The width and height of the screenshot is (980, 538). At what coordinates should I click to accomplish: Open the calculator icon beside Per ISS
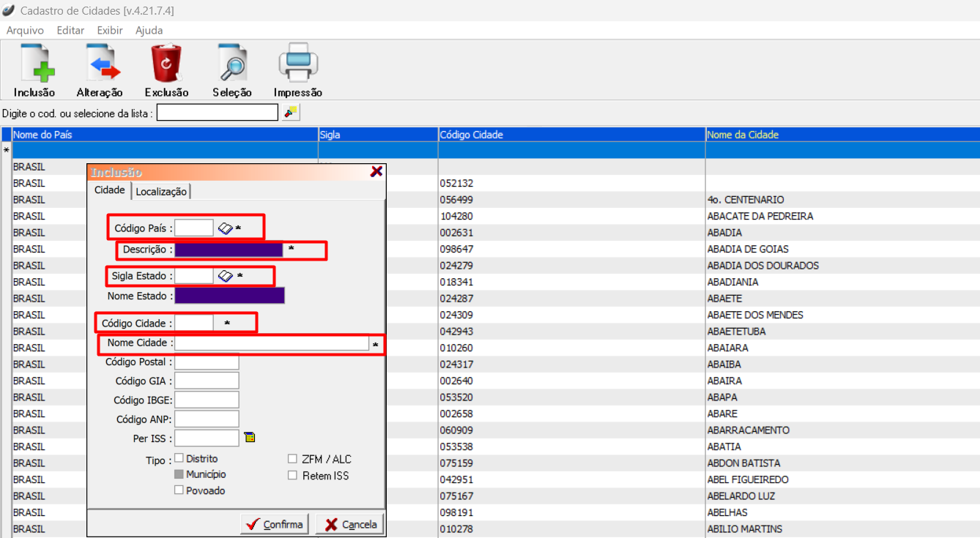[250, 438]
